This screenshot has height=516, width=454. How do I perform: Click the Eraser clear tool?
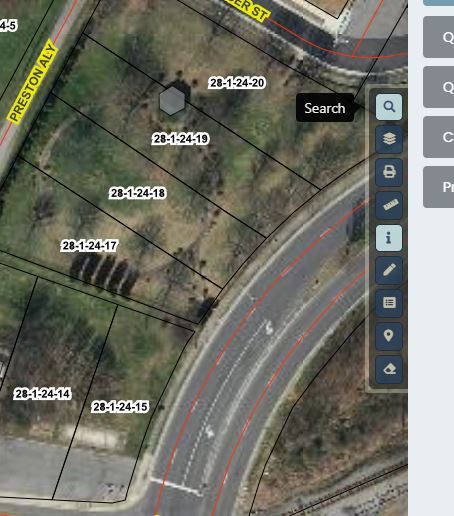389,369
